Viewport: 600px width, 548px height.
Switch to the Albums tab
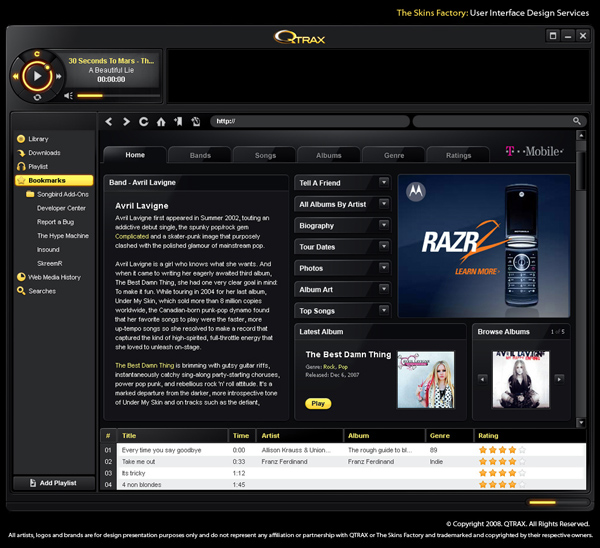(x=329, y=155)
